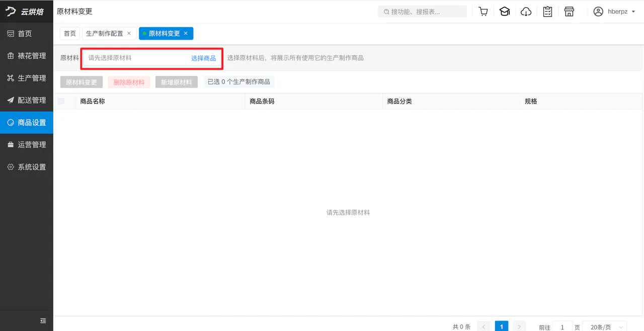
Task: Open 配送管理 in the sidebar
Action: coord(27,100)
